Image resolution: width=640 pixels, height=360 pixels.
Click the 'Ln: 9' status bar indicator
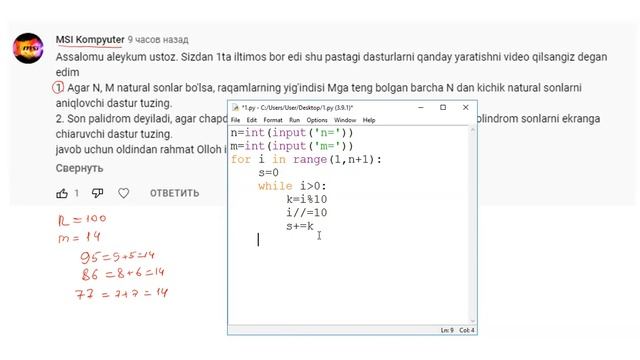point(447,330)
